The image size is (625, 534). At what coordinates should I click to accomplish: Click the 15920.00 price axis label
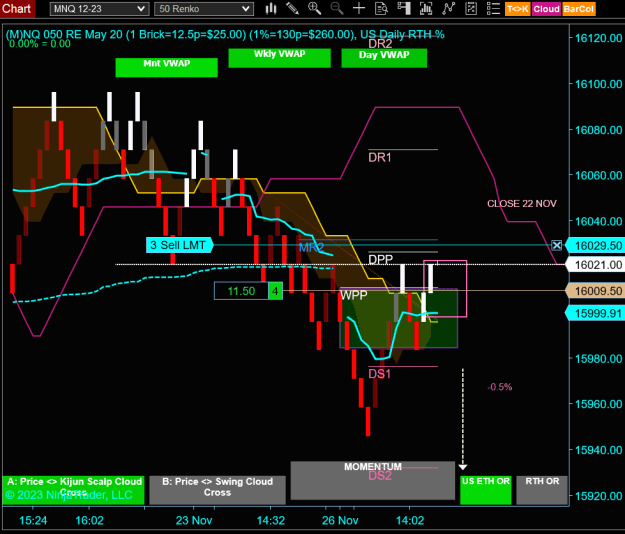598,496
